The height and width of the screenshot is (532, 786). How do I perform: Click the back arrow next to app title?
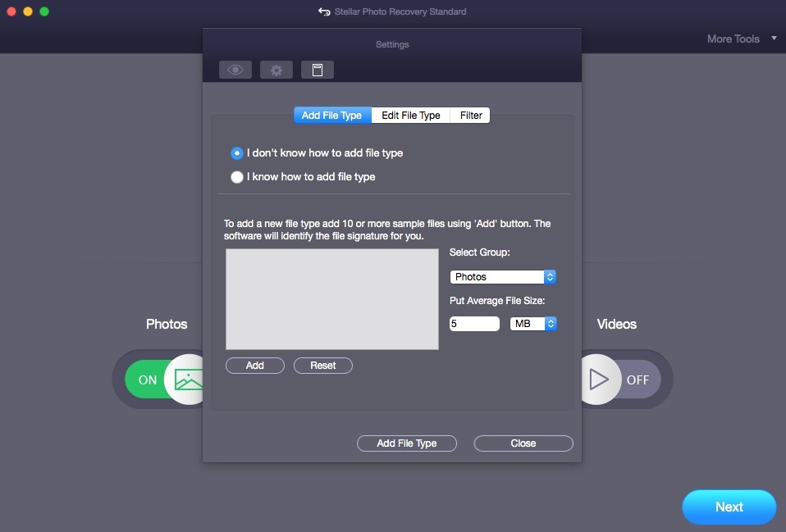pos(323,11)
